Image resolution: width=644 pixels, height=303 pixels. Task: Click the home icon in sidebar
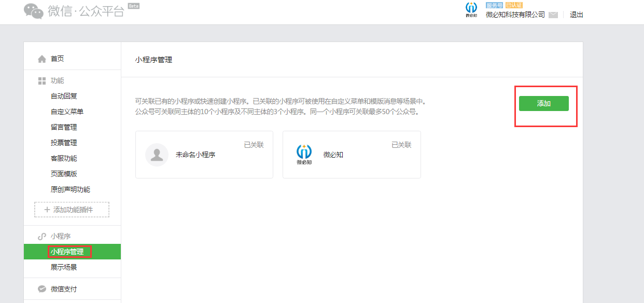tap(42, 59)
